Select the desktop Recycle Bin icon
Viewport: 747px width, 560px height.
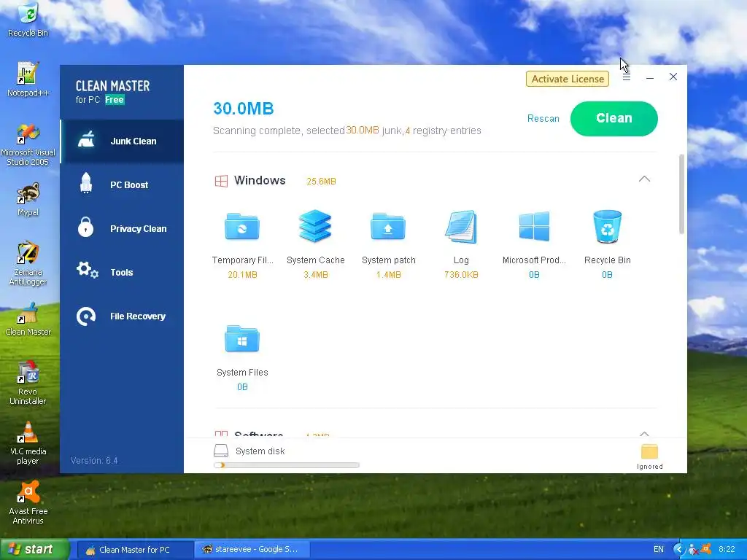[28, 20]
